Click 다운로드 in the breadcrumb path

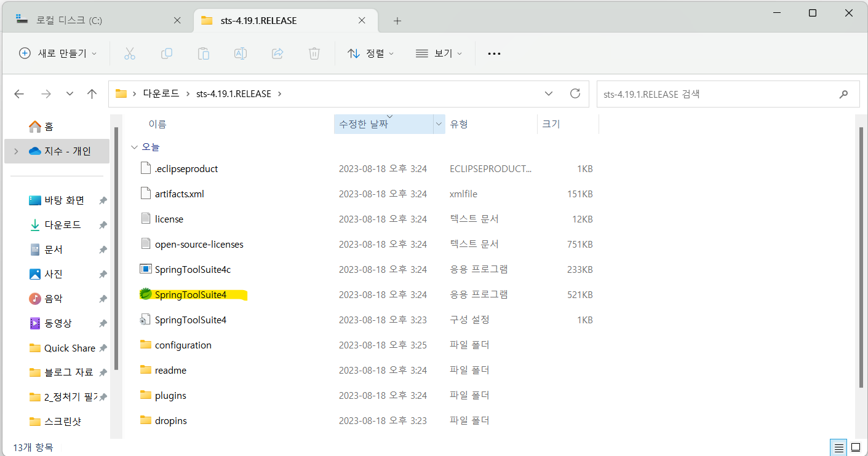click(161, 94)
